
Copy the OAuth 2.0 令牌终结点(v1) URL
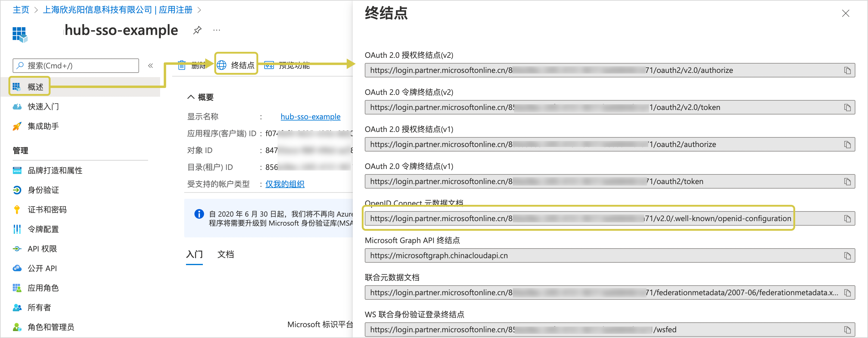click(847, 182)
